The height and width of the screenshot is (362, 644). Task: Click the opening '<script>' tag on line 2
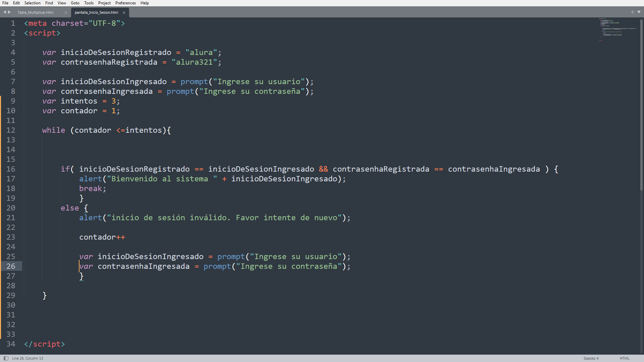click(42, 33)
